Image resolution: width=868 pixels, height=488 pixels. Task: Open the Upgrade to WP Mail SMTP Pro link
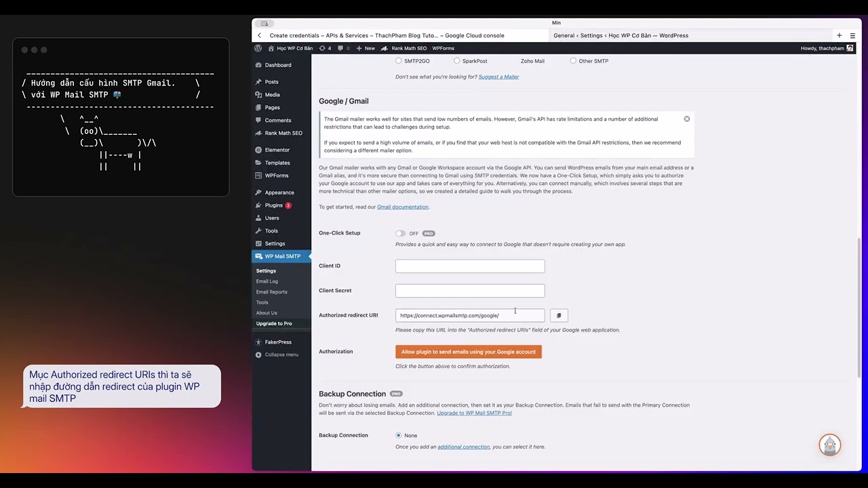pyautogui.click(x=474, y=413)
